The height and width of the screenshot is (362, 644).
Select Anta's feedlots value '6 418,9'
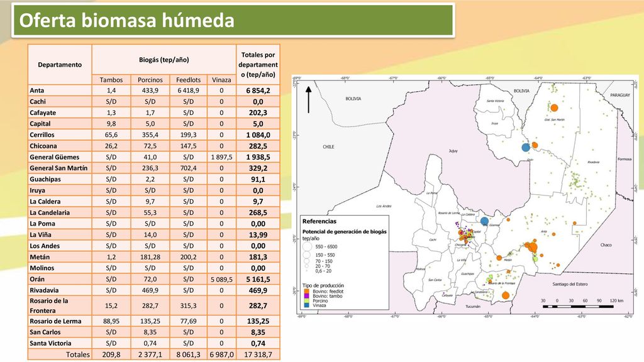tap(189, 90)
